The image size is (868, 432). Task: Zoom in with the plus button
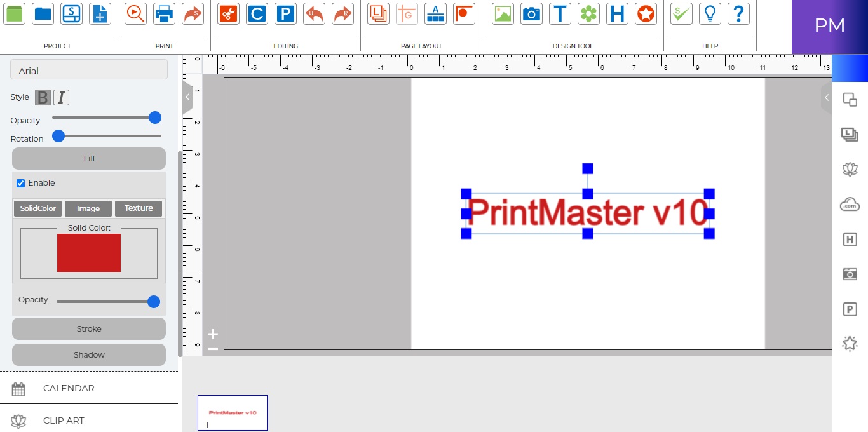[x=213, y=334]
